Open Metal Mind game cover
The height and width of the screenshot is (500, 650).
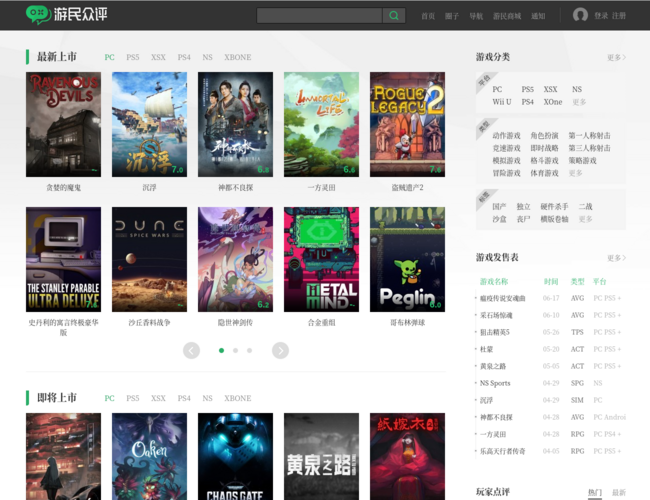click(321, 260)
